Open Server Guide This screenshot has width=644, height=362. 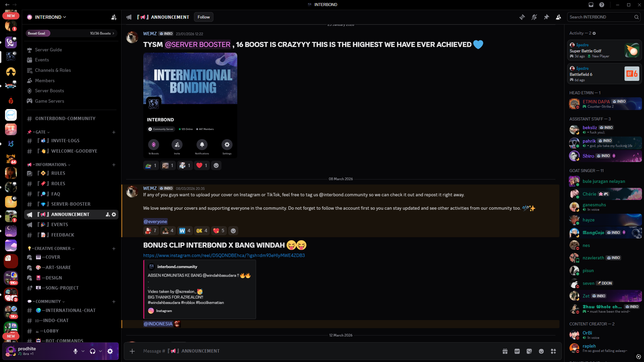click(x=71, y=50)
